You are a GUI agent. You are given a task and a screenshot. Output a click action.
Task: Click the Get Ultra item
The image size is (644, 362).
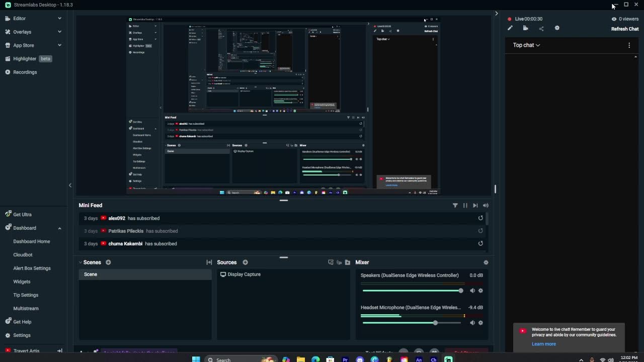[x=22, y=214]
